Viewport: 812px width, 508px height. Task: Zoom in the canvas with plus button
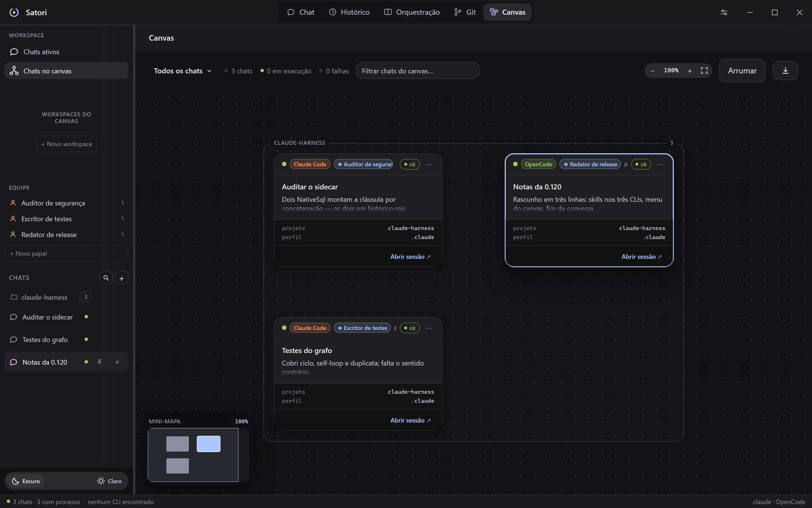click(x=690, y=71)
